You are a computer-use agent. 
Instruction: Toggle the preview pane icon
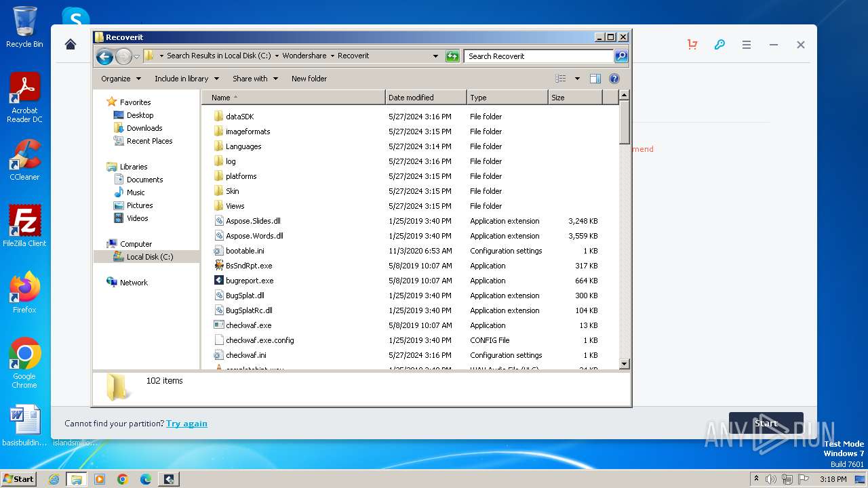[x=595, y=79]
